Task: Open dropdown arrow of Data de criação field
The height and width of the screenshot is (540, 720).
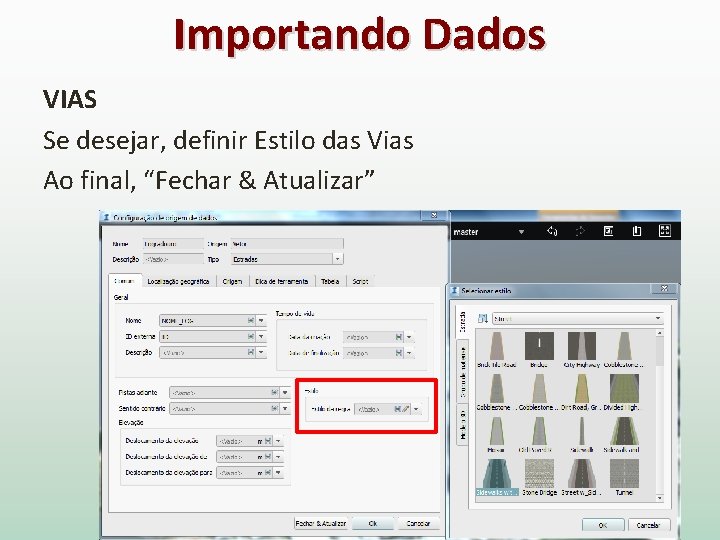Action: [409, 337]
